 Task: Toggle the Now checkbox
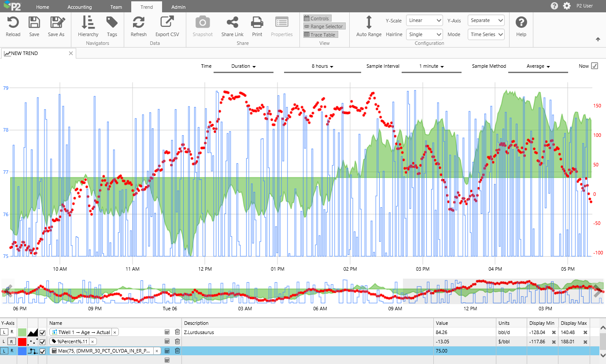(x=595, y=66)
